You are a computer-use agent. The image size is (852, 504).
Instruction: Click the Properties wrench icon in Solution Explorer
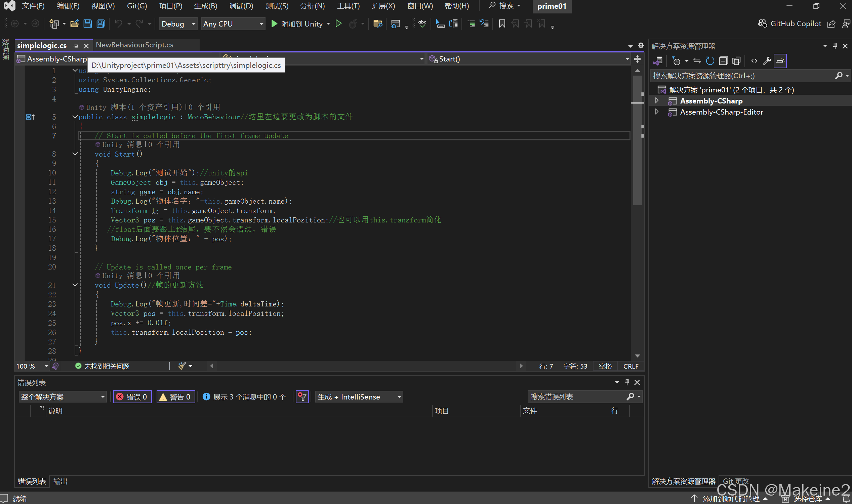pos(767,61)
